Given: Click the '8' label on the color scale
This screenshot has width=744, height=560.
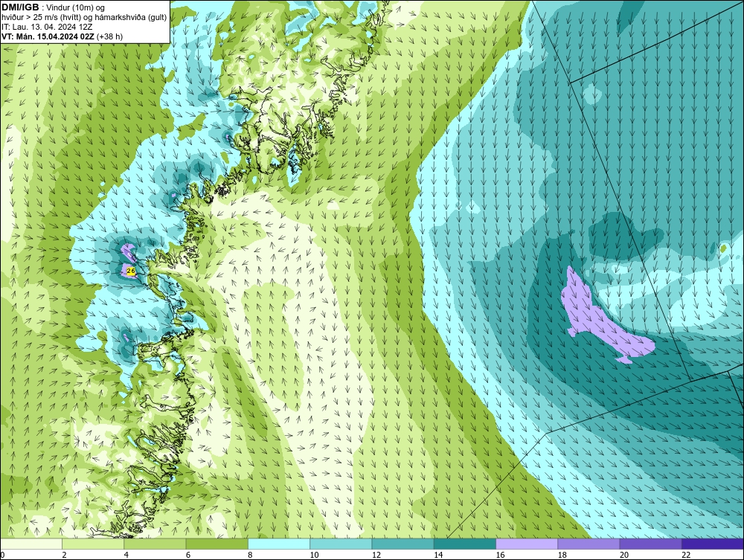Looking at the screenshot, I should pyautogui.click(x=250, y=555).
